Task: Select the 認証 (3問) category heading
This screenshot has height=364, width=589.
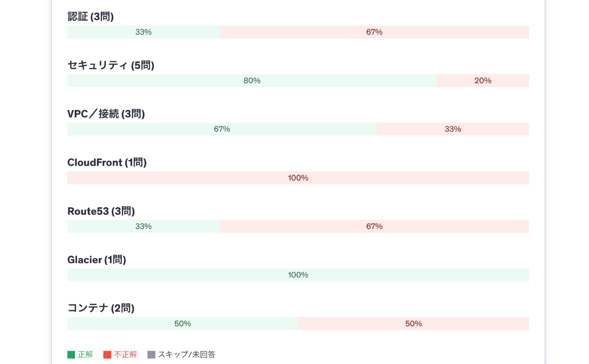Action: tap(90, 16)
